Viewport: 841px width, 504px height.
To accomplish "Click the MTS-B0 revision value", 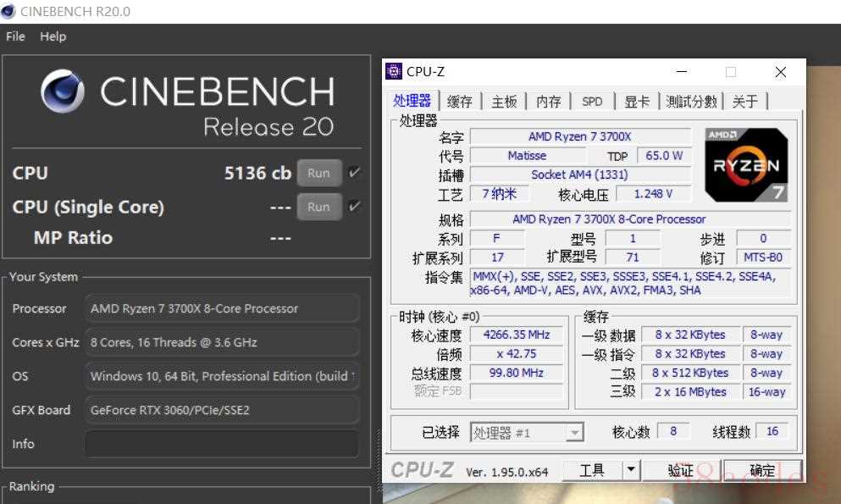I will [763, 258].
